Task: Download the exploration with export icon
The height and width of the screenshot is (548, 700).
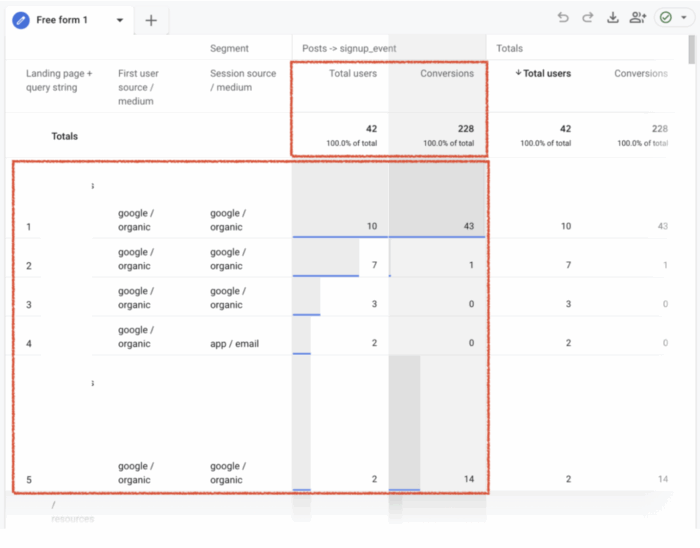Action: pyautogui.click(x=613, y=18)
